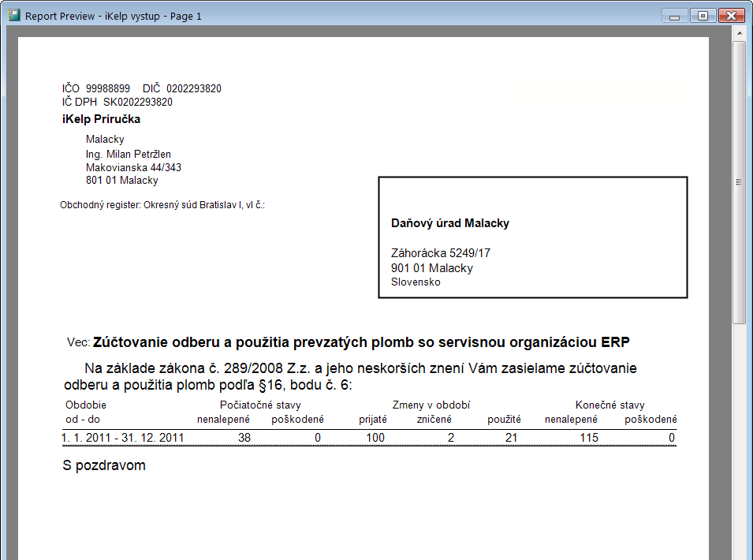
Task: Click the street address 'Záhorácka 5249/17'
Action: pos(441,253)
